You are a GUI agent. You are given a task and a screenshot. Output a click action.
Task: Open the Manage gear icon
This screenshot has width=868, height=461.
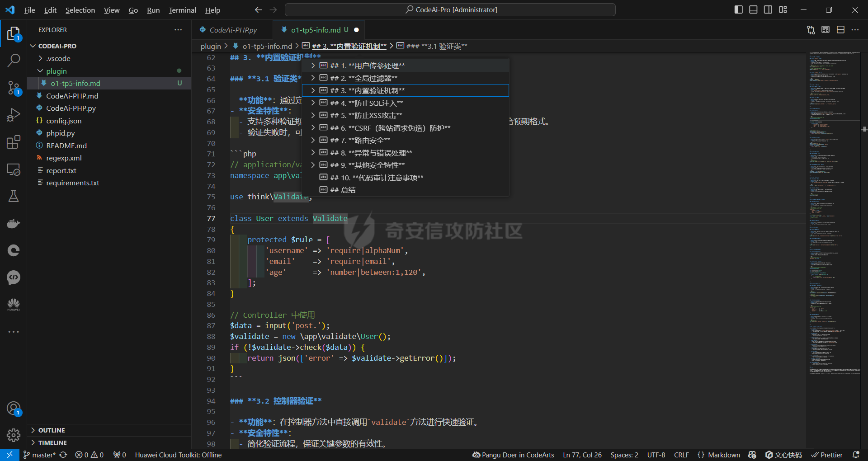coord(14,435)
